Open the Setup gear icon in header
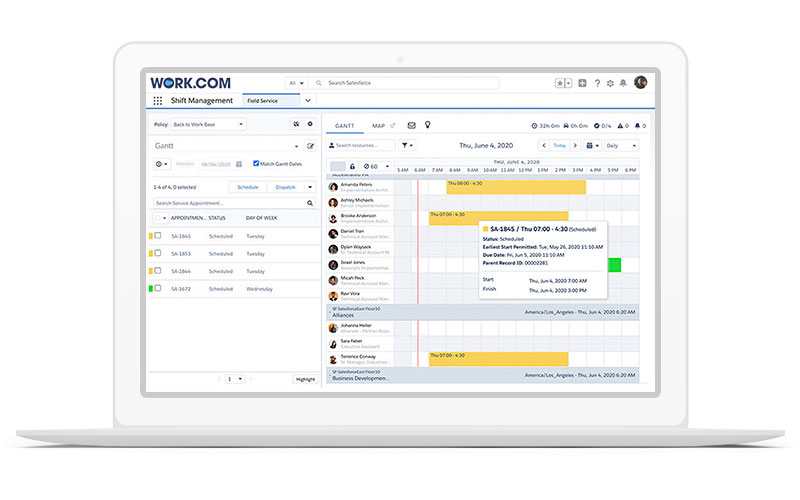Screen dimensions: 800x500 pos(610,83)
